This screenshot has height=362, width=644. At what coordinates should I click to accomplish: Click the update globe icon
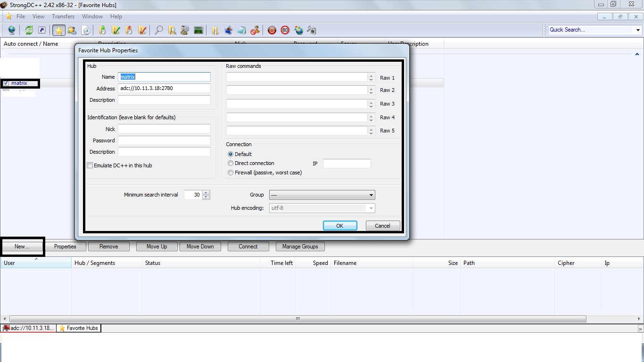pos(298,30)
